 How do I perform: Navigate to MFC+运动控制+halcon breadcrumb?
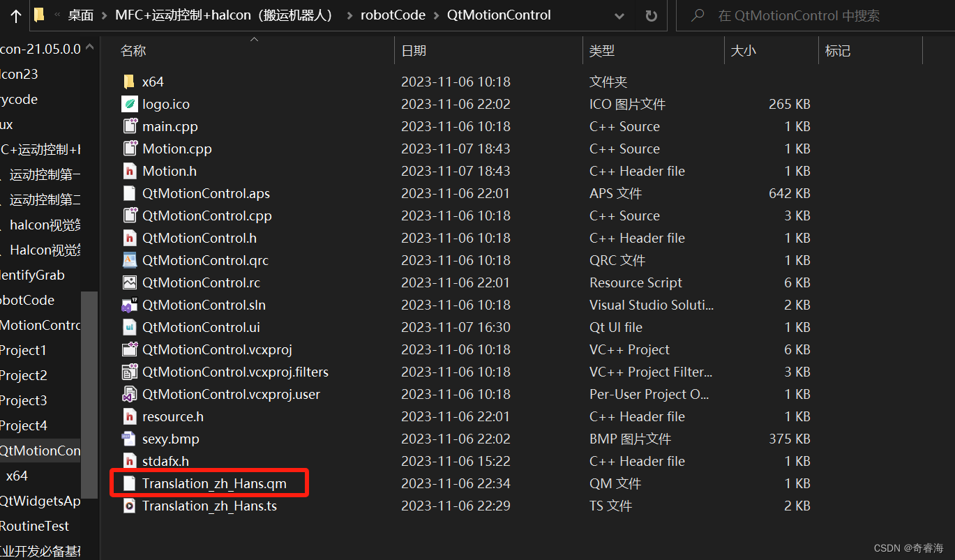224,15
